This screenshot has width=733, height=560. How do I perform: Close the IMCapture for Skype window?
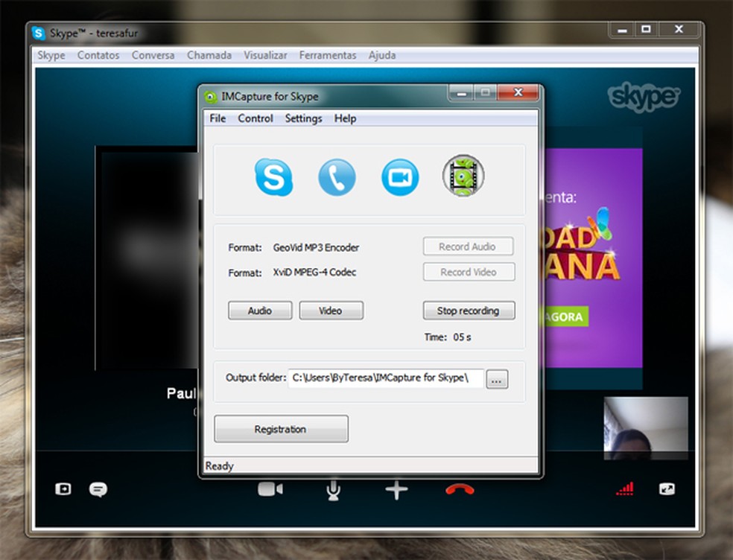tap(518, 92)
